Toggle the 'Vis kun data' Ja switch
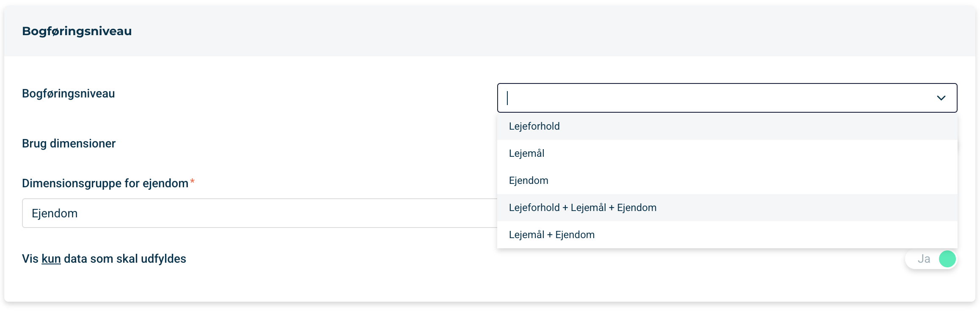The height and width of the screenshot is (311, 980). click(x=931, y=259)
